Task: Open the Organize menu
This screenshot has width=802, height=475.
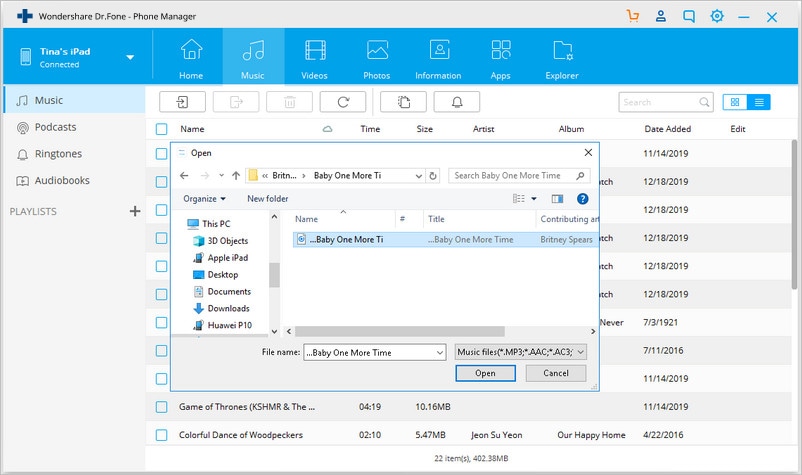Action: pos(204,199)
